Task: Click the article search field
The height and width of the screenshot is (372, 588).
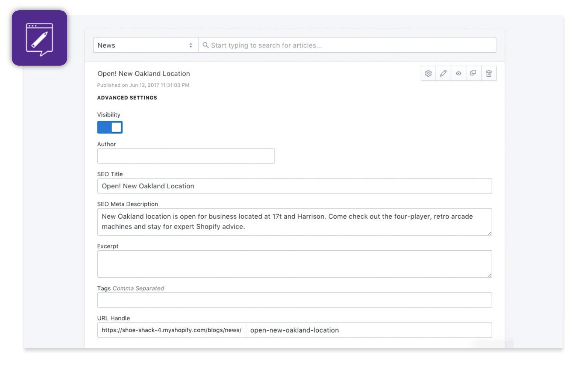Action: 347,45
